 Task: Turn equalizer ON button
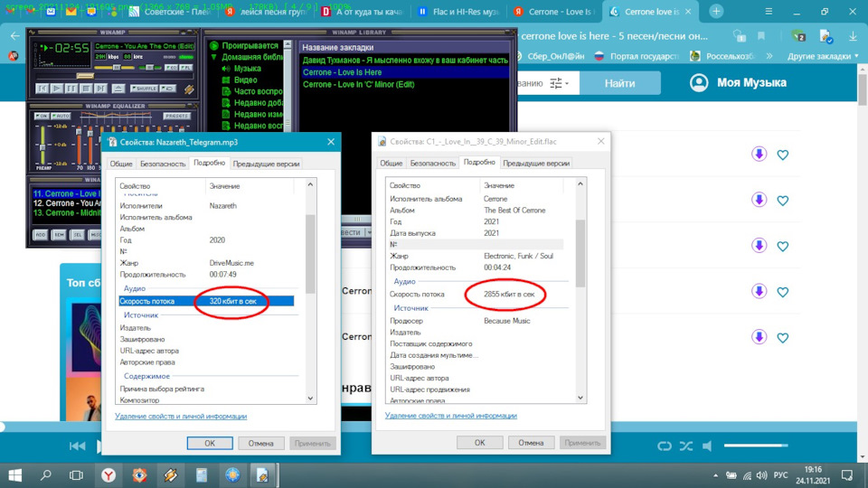[x=42, y=116]
